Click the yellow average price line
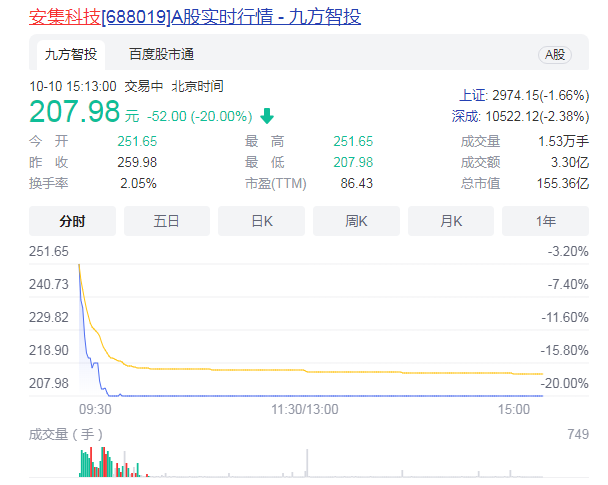This screenshot has width=608, height=485. point(300,369)
